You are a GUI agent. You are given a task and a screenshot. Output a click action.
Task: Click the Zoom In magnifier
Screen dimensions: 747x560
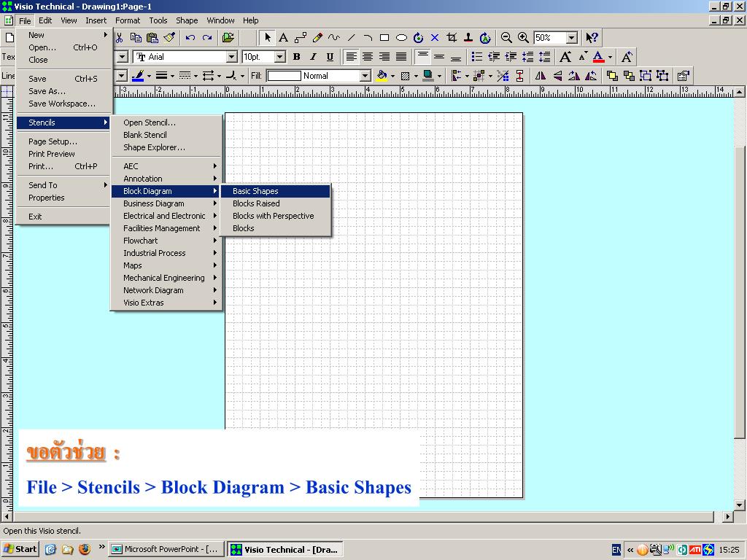point(523,38)
